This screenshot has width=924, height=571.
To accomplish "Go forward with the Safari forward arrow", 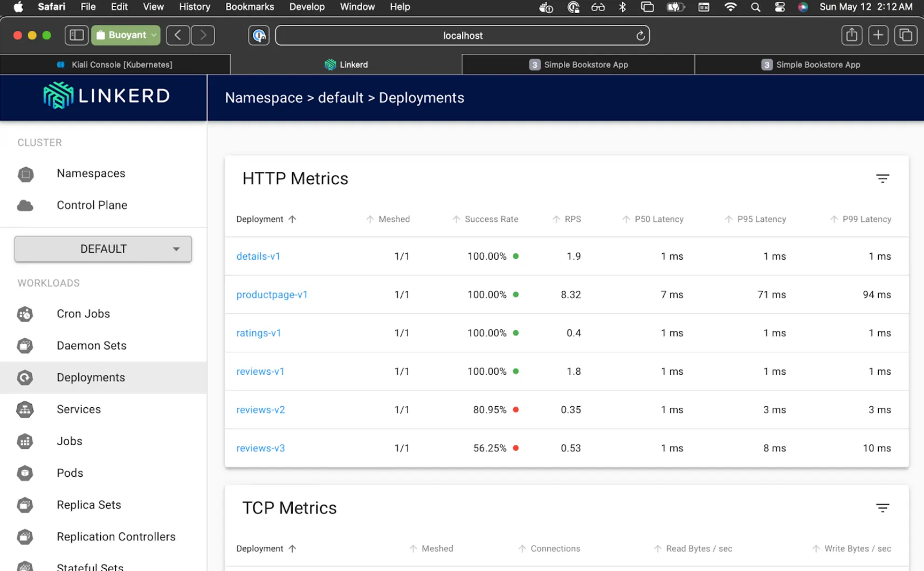I will pos(203,35).
